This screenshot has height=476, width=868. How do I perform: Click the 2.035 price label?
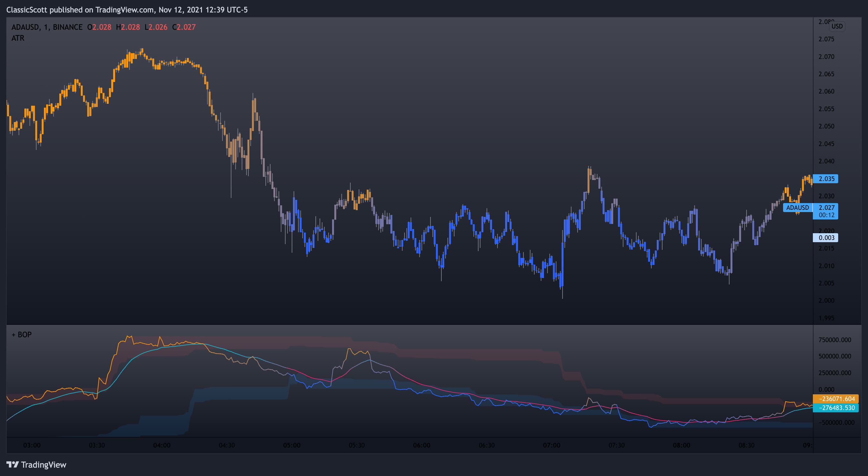tap(826, 179)
